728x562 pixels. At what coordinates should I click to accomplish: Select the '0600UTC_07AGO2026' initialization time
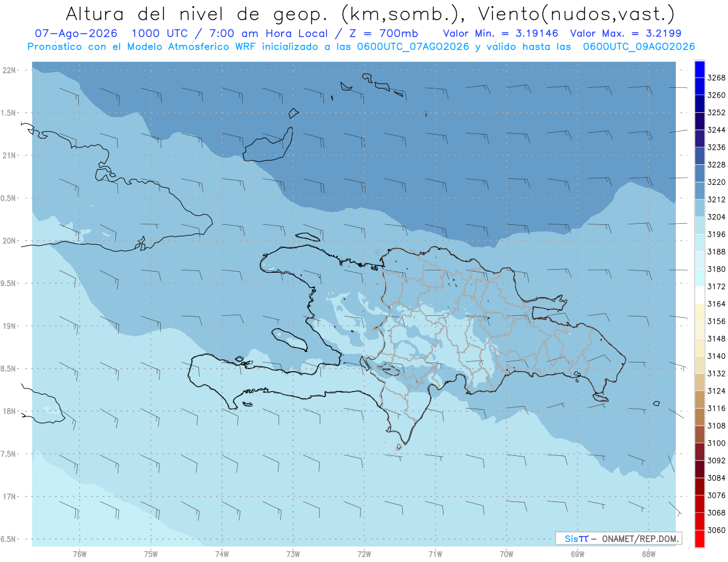pos(412,47)
